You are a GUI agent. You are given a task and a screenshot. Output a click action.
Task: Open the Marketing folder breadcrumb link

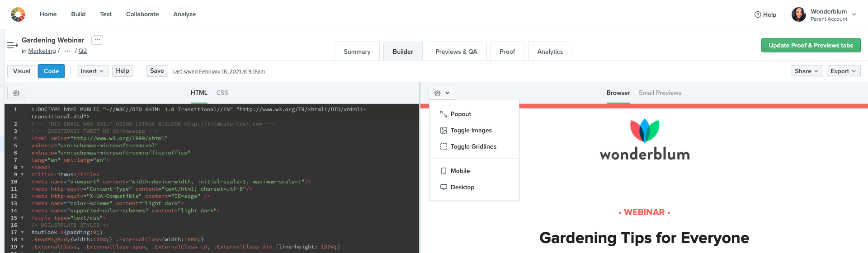click(x=42, y=51)
